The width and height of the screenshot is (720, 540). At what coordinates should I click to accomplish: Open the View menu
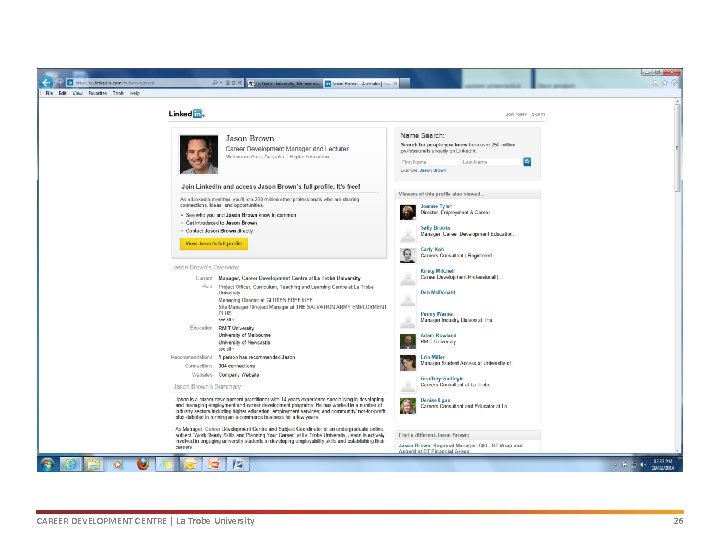(77, 93)
